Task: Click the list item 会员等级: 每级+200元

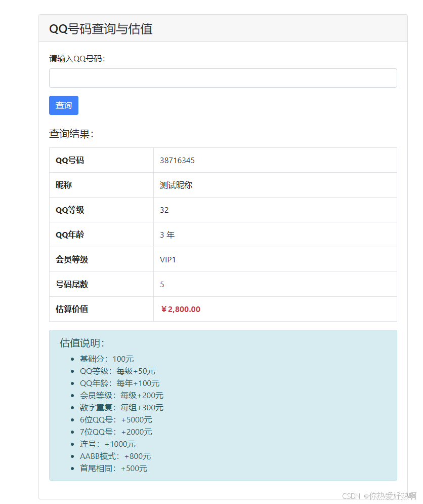Action: [x=122, y=396]
